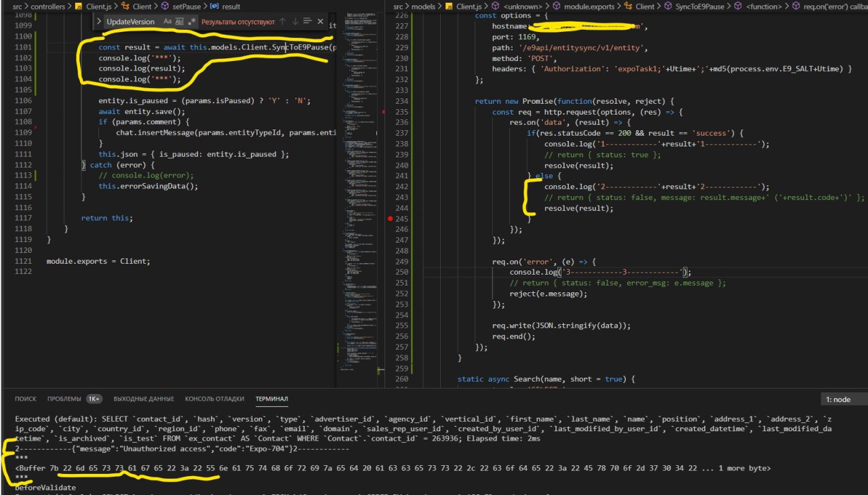This screenshot has height=495, width=868.
Task: Click the cube icon before 'setPause' breadcrumb
Action: point(165,6)
